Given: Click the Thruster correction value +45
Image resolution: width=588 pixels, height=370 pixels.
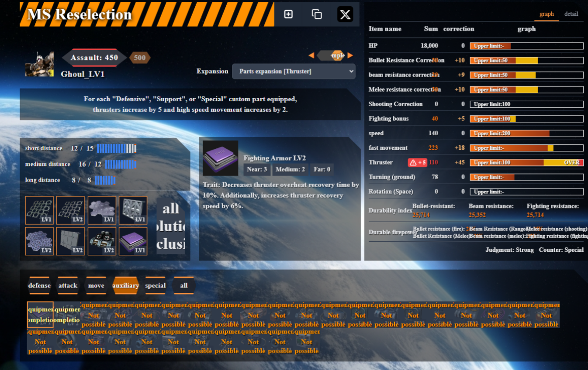Looking at the screenshot, I should click(459, 162).
